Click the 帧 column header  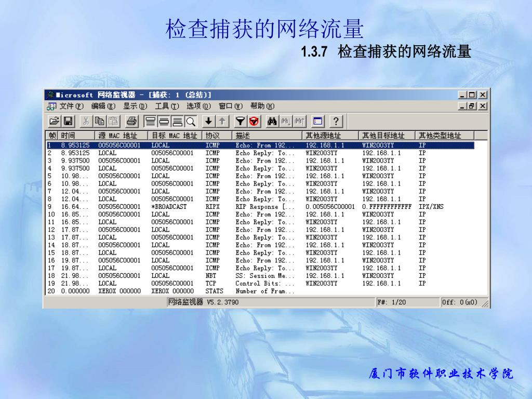pyautogui.click(x=52, y=136)
